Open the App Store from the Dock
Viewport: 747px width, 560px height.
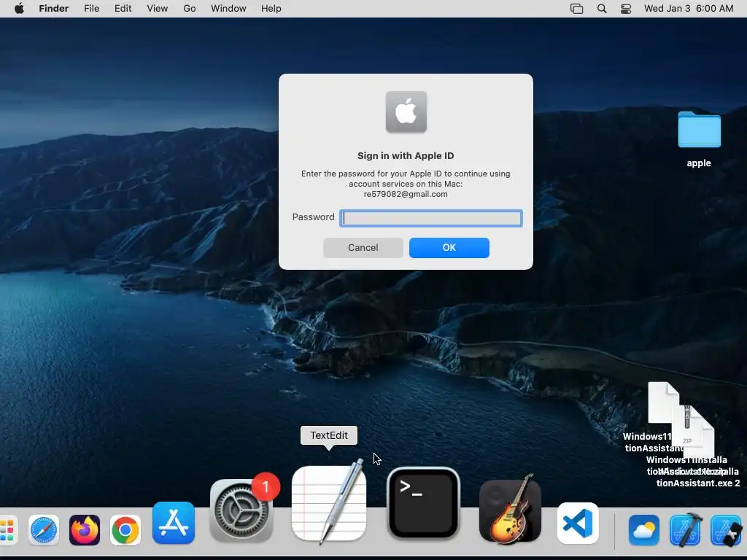174,523
